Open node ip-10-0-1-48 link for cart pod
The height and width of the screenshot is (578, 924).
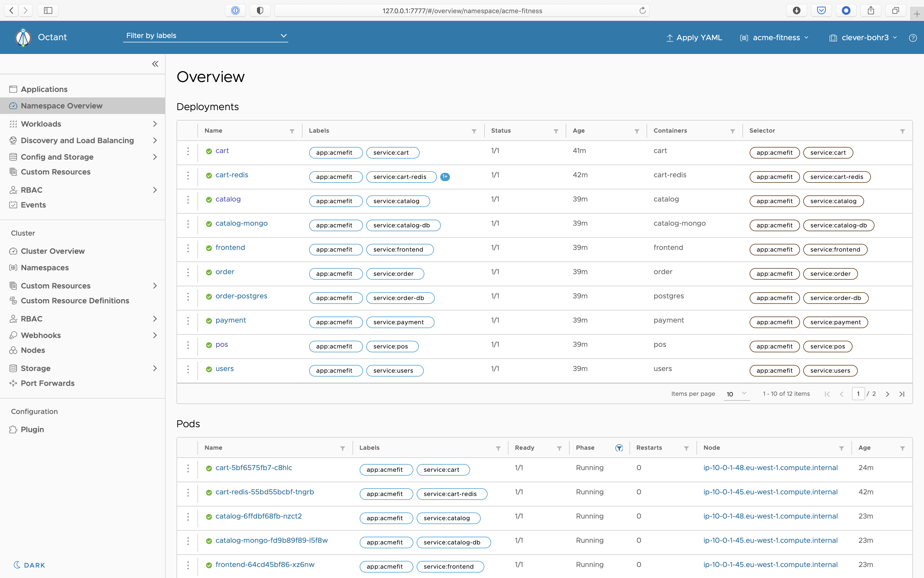[771, 468]
